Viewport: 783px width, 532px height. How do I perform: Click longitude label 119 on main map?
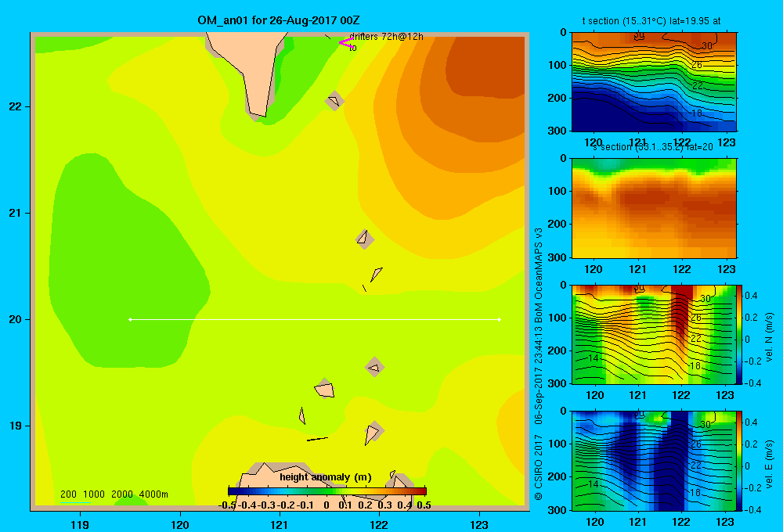(x=80, y=524)
